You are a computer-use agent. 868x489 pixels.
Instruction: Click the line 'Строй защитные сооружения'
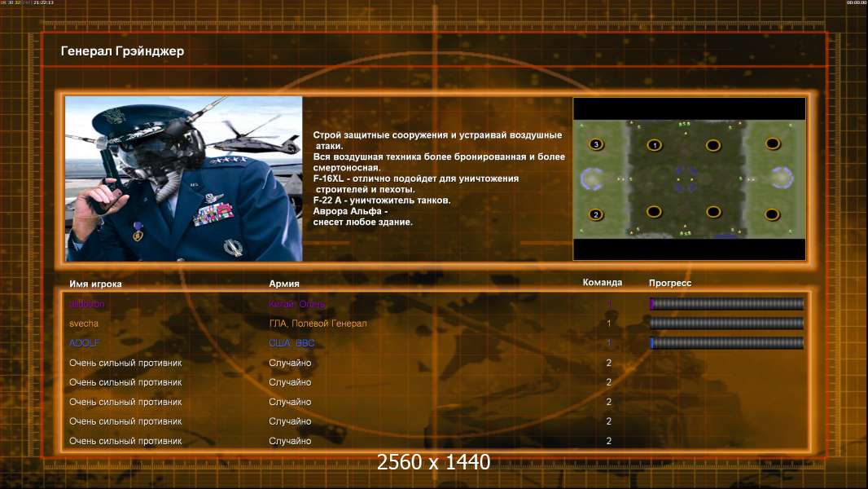coord(437,134)
